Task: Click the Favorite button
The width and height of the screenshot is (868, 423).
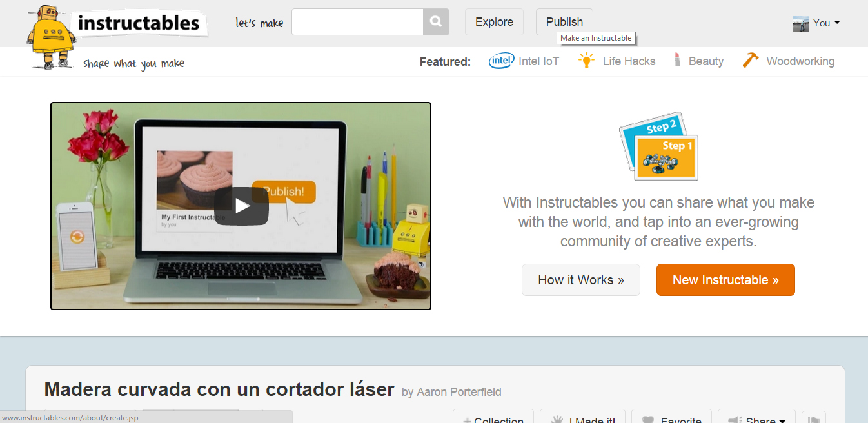Action: tap(671, 417)
